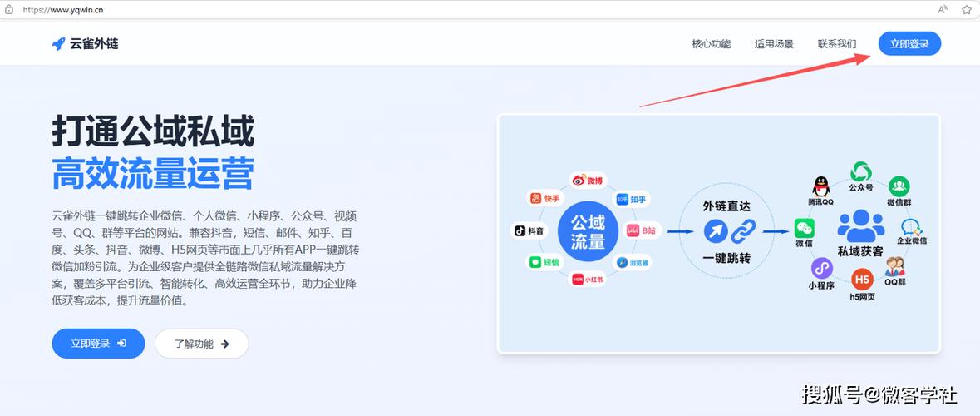Click the 企业微信 icon
This screenshot has height=416, width=980.
click(x=912, y=228)
